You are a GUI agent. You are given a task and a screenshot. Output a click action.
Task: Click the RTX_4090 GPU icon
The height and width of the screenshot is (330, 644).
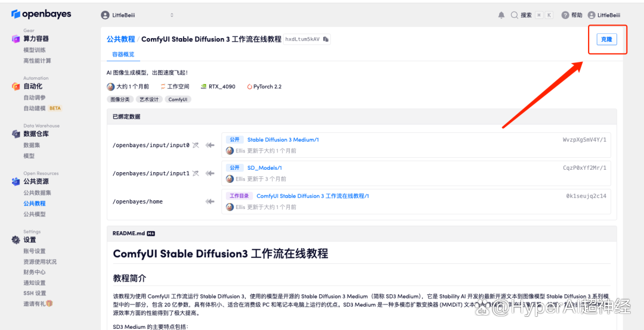pyautogui.click(x=203, y=86)
